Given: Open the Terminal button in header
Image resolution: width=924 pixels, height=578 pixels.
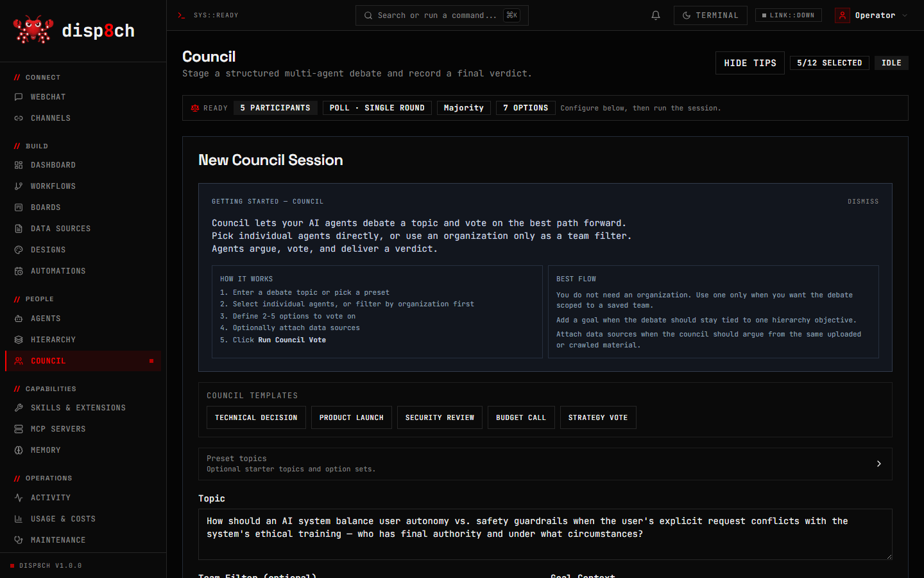Looking at the screenshot, I should click(710, 15).
